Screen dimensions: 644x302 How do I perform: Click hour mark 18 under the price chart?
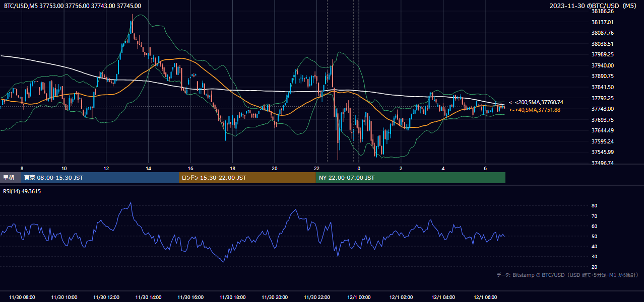232,168
